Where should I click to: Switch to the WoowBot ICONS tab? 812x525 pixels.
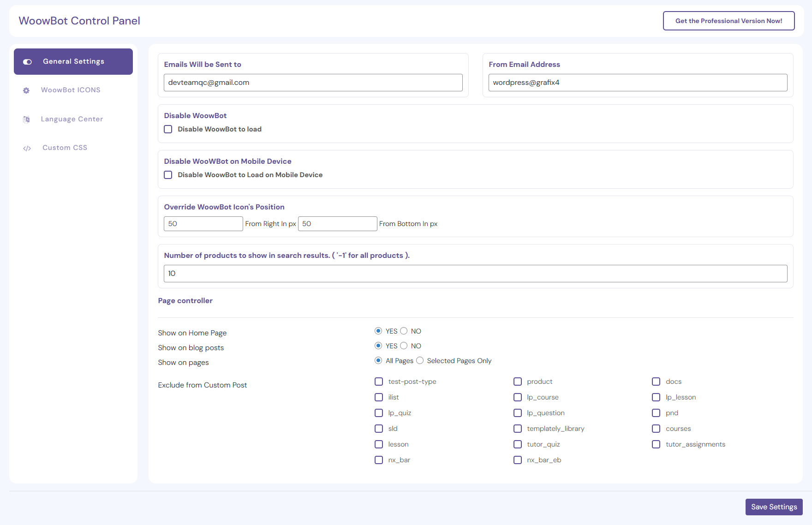click(x=73, y=90)
